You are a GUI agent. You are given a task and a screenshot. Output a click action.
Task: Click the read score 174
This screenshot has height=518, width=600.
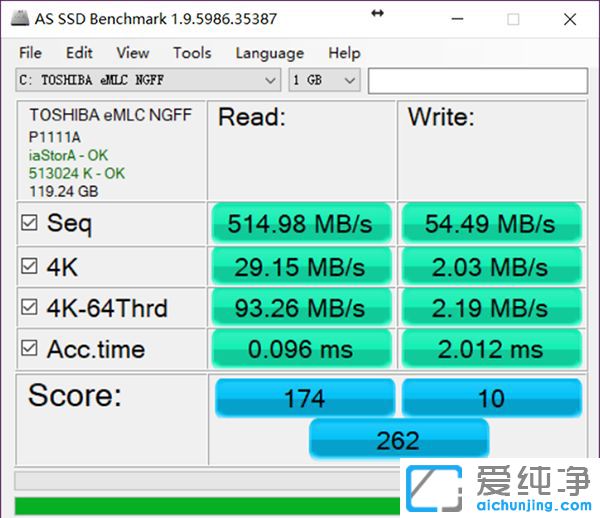coord(305,398)
